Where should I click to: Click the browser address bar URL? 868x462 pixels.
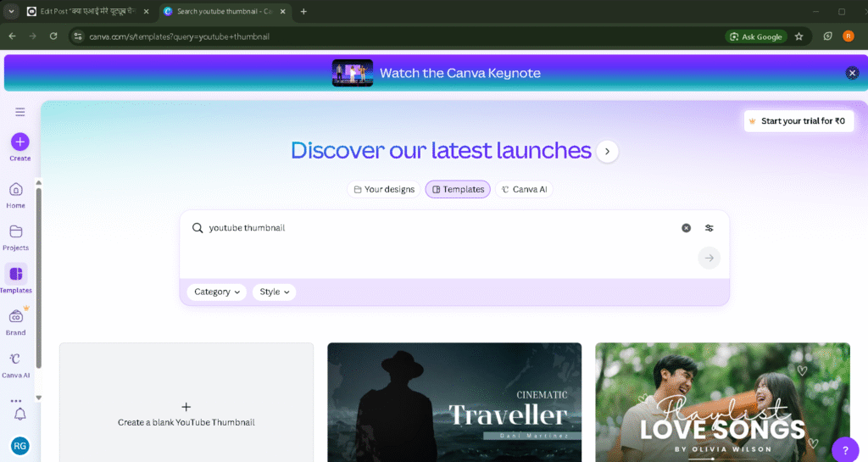pyautogui.click(x=180, y=36)
